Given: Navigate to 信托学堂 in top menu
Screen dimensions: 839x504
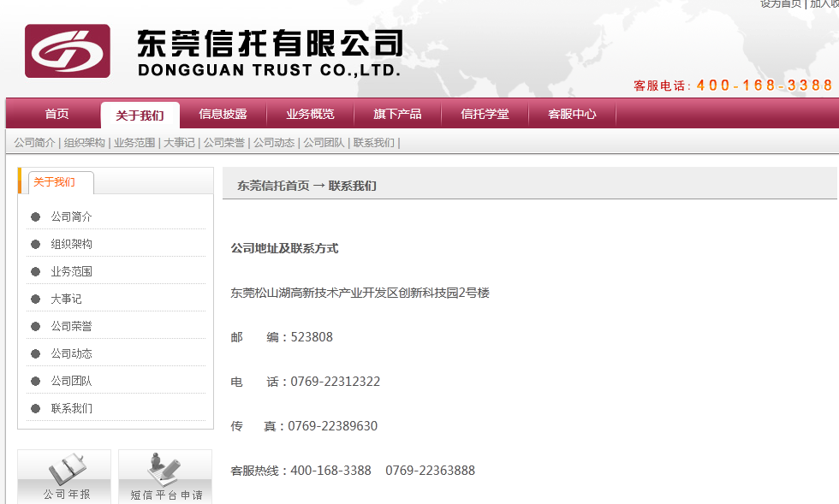Looking at the screenshot, I should [x=485, y=114].
